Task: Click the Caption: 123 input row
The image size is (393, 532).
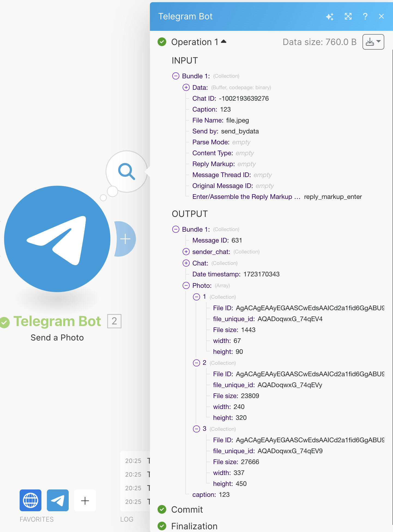Action: click(x=211, y=109)
